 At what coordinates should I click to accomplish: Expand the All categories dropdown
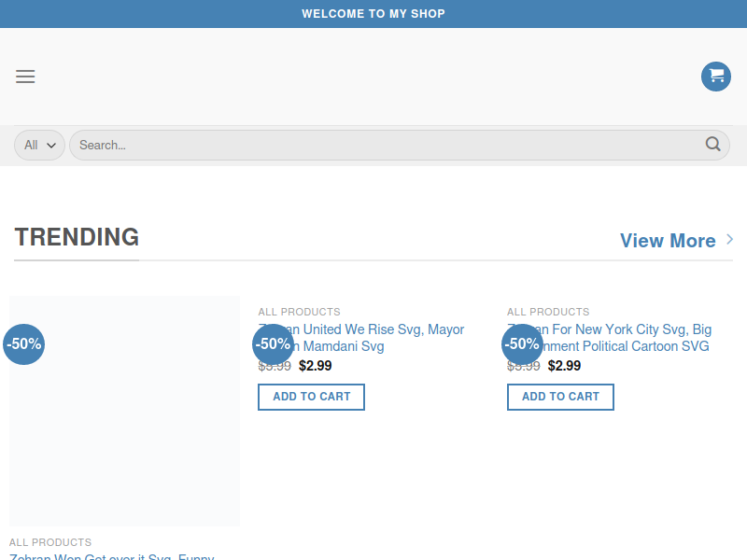click(39, 145)
